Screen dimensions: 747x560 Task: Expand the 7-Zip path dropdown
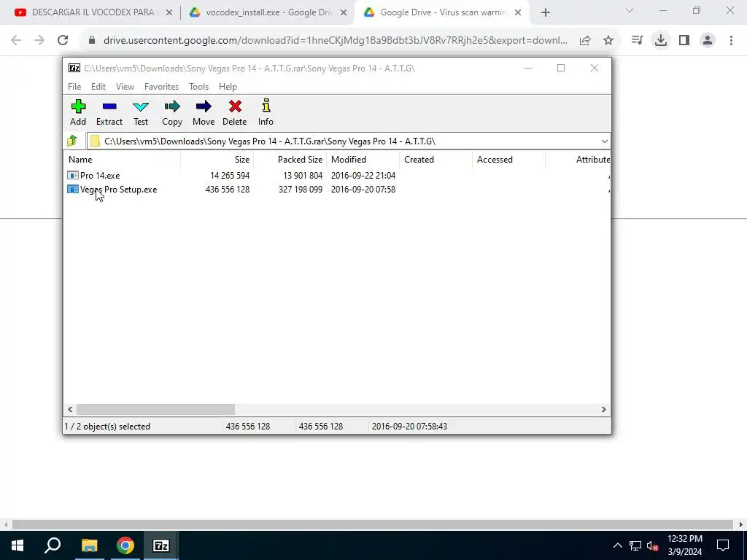coord(605,141)
